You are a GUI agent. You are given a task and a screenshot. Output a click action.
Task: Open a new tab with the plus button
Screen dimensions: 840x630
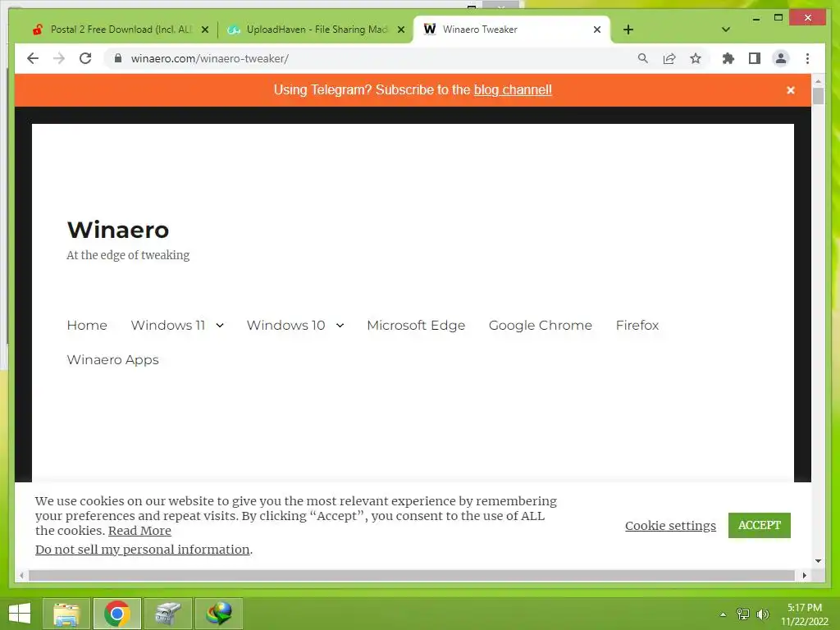click(628, 30)
